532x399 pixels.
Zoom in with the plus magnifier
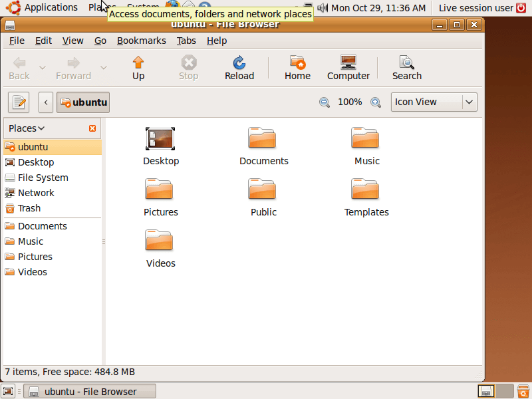coord(376,102)
